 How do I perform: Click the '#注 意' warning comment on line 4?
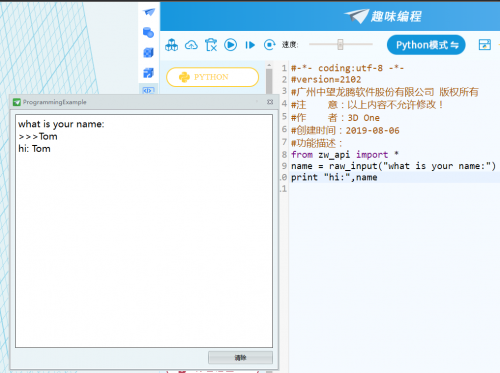367,105
